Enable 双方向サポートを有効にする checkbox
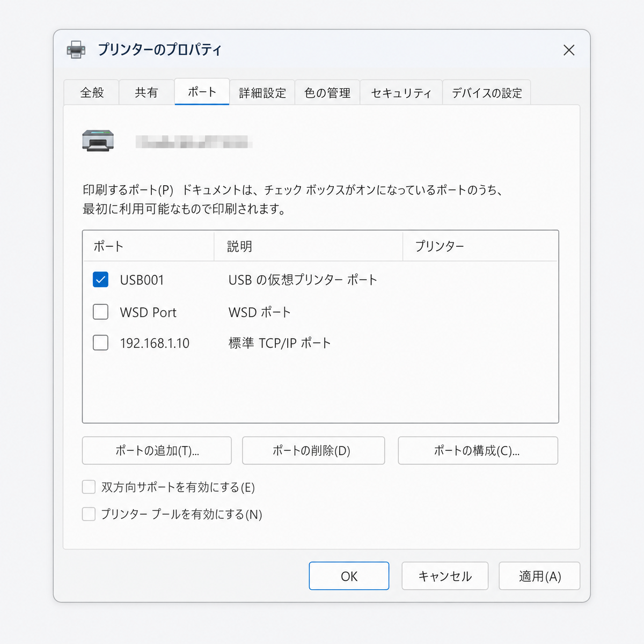The height and width of the screenshot is (644, 644). (x=89, y=487)
